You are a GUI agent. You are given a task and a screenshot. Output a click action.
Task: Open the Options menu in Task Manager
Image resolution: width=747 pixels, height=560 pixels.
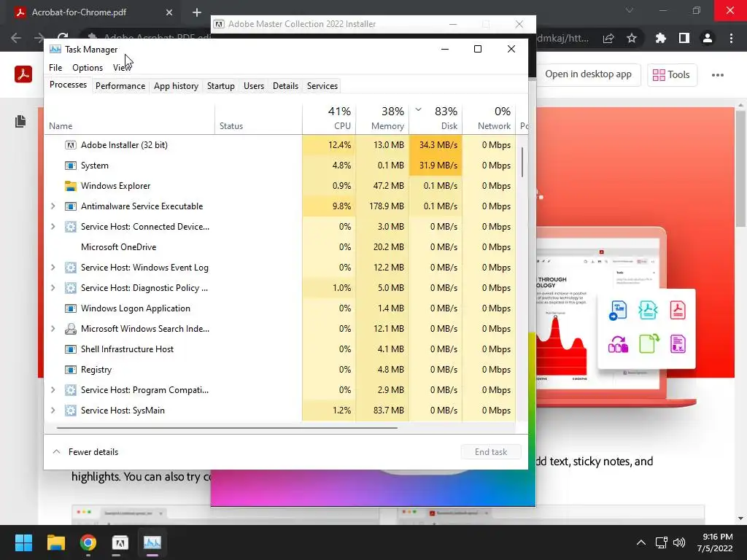[x=88, y=68]
